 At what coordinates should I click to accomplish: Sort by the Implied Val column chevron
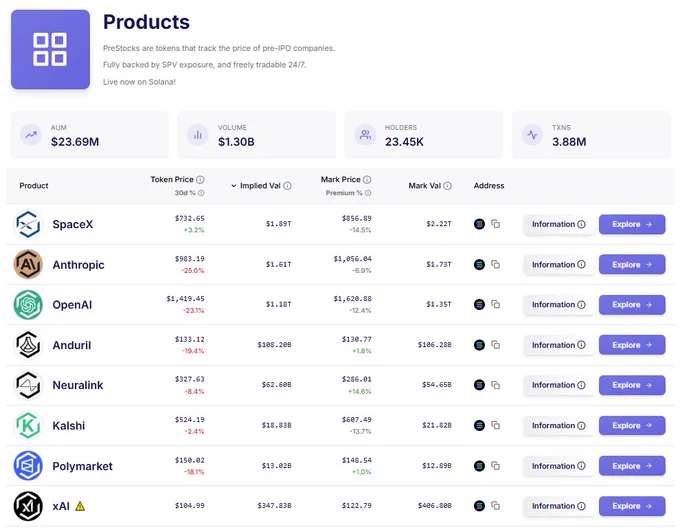(233, 186)
